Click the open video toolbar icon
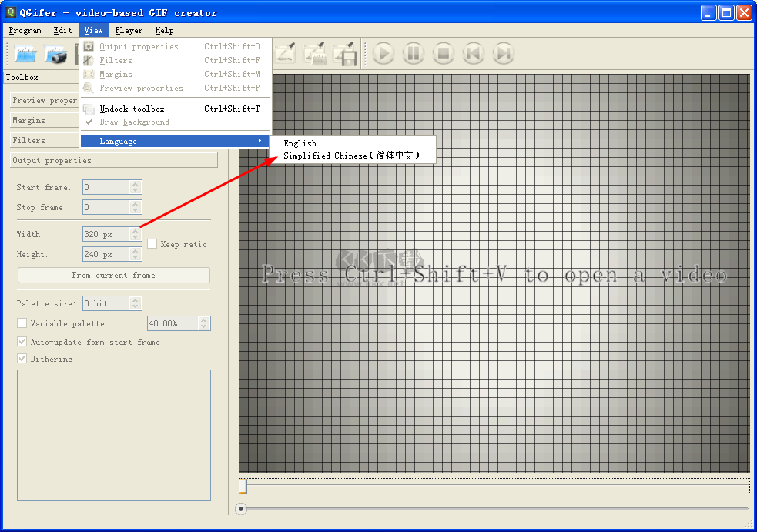 (x=26, y=54)
